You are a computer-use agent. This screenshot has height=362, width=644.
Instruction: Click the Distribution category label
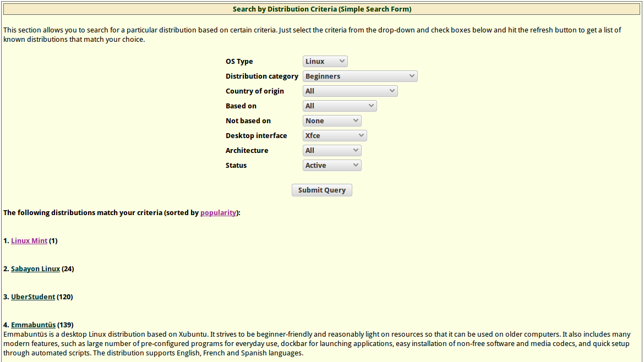click(x=261, y=76)
